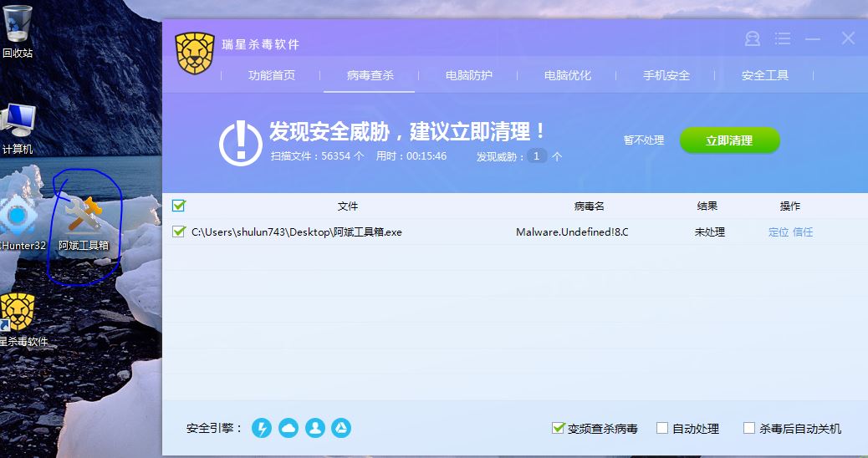This screenshot has width=868, height=458.
Task: Click the 暂不处理 link
Action: click(x=643, y=140)
